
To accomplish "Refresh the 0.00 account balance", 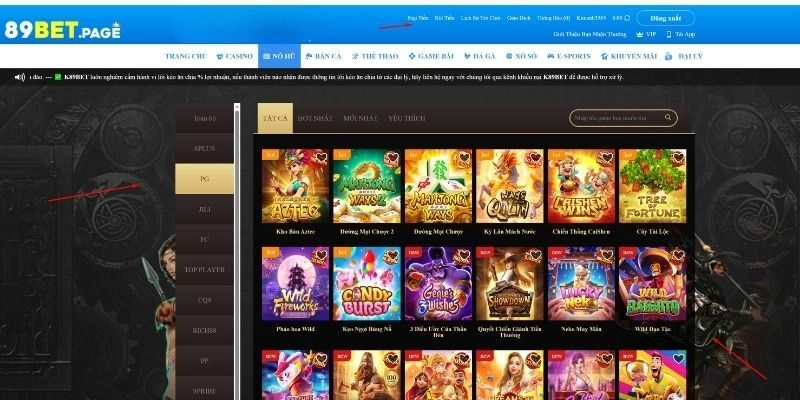I will [x=627, y=18].
